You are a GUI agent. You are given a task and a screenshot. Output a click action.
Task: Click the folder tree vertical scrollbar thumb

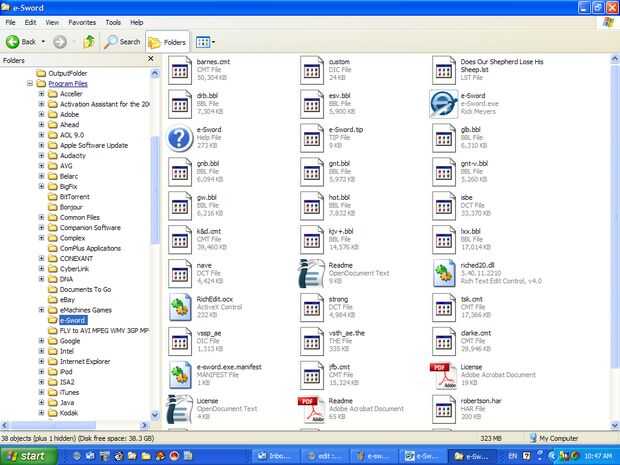pos(155,190)
